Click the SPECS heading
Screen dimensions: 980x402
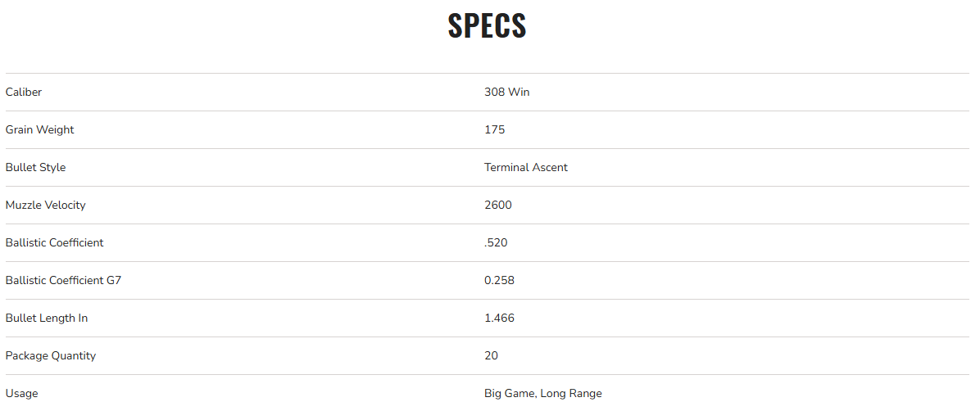pos(487,26)
